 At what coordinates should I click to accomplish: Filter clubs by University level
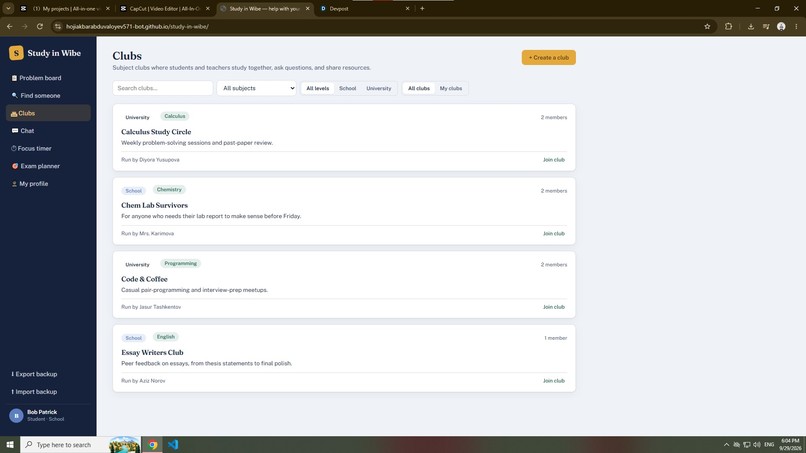click(379, 88)
